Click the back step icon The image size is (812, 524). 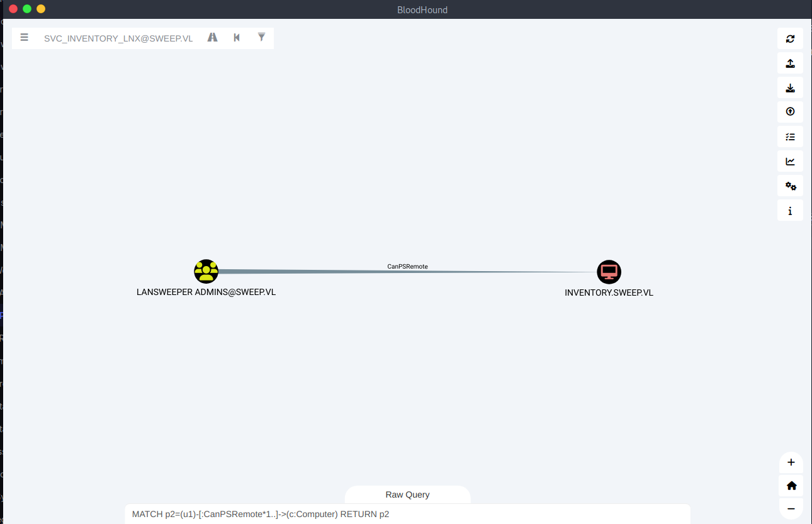pos(237,38)
